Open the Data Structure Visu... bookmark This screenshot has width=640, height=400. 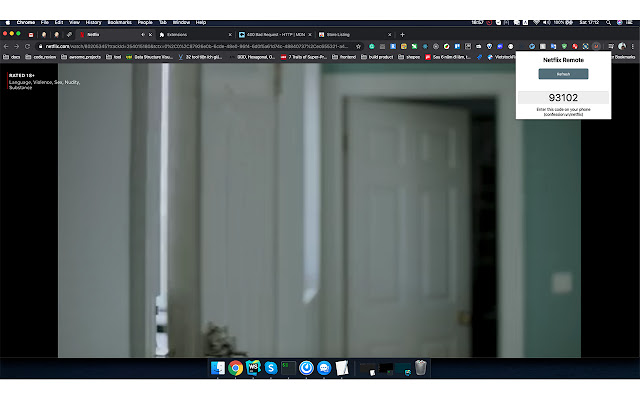[149, 57]
